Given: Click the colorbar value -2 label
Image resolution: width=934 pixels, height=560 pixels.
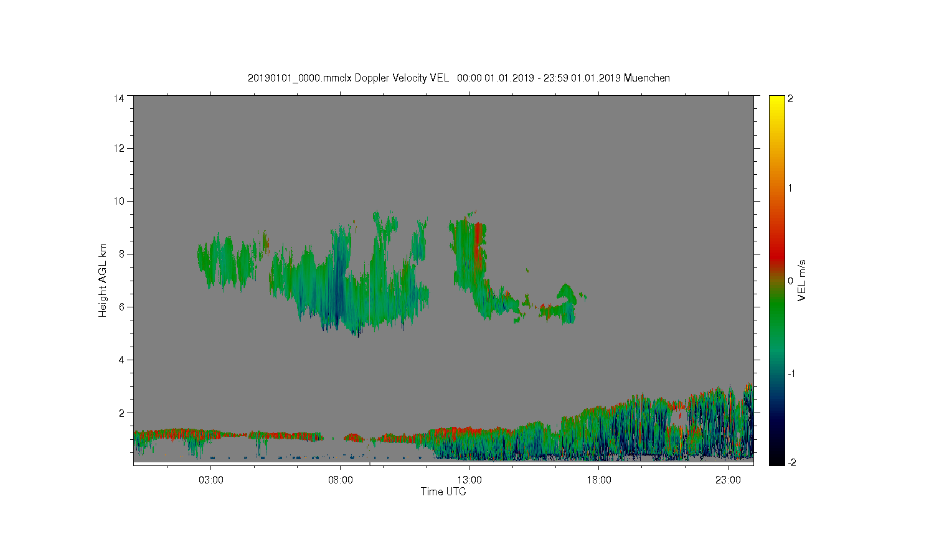Looking at the screenshot, I should pos(791,462).
